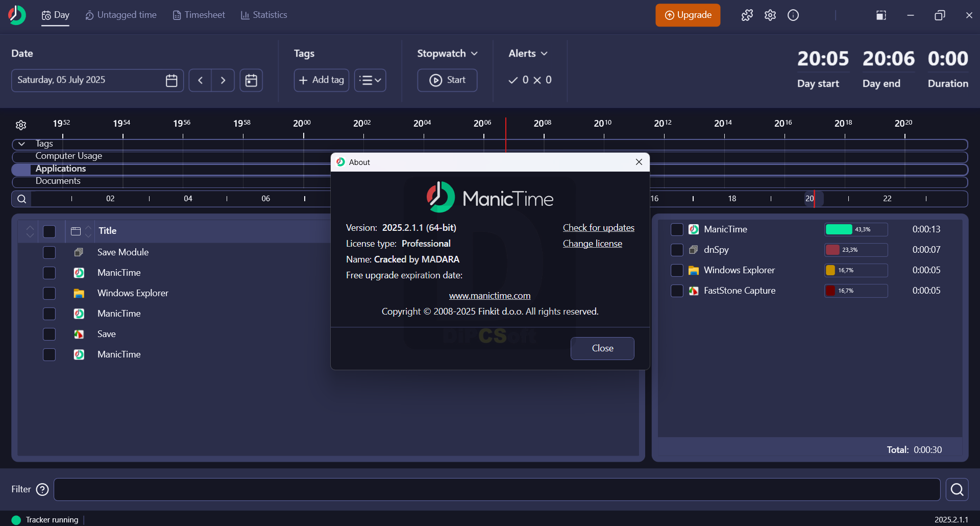This screenshot has width=980, height=526.
Task: Open calendar picker in date field
Action: (x=171, y=80)
